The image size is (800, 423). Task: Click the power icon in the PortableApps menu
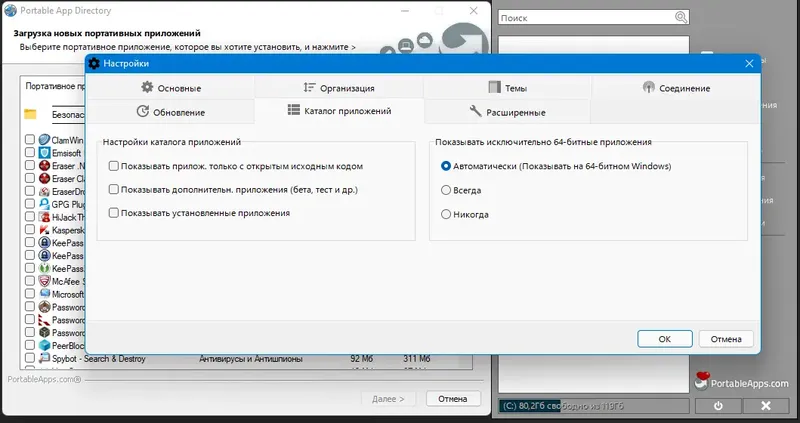pos(718,406)
